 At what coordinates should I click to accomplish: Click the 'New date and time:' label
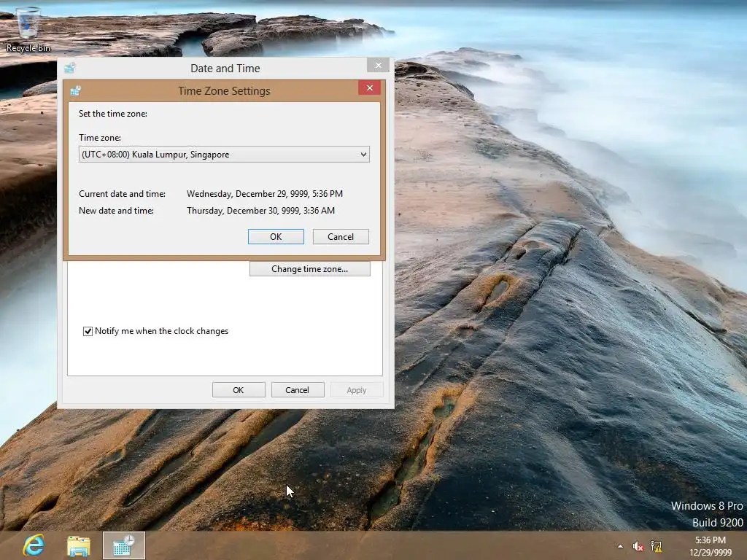coord(116,211)
